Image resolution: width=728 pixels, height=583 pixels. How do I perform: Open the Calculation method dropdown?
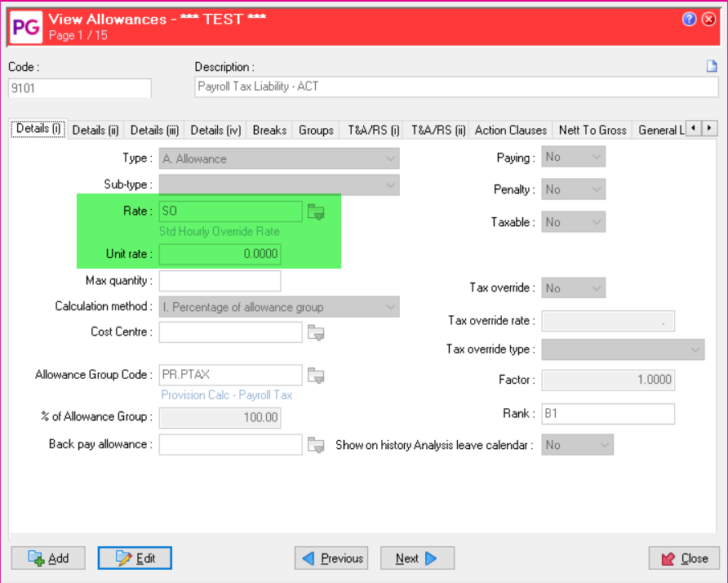(389, 307)
